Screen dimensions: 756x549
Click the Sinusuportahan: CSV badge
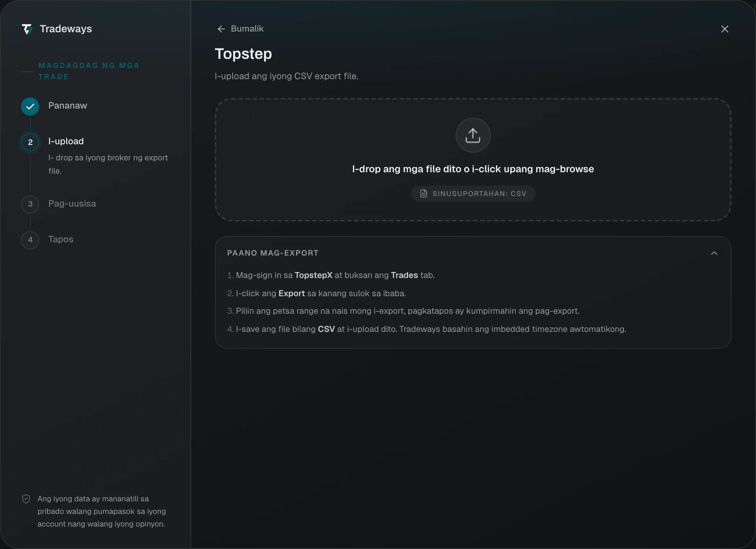(x=473, y=194)
